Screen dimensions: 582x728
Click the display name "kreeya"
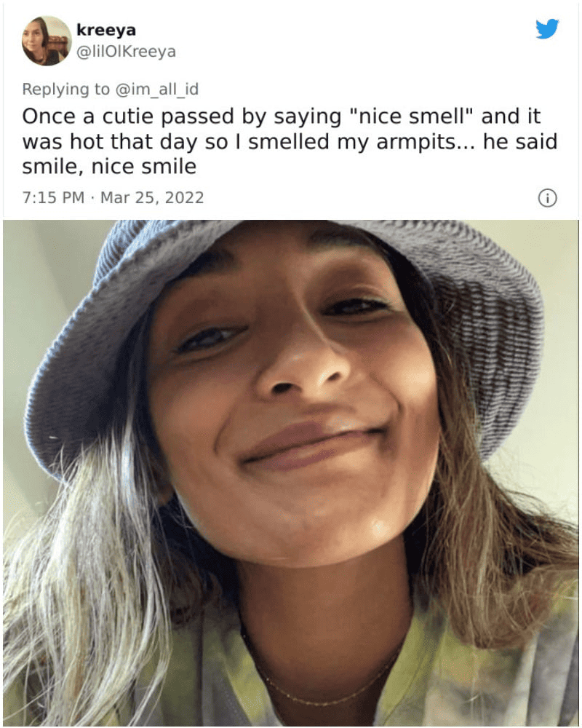pos(105,31)
